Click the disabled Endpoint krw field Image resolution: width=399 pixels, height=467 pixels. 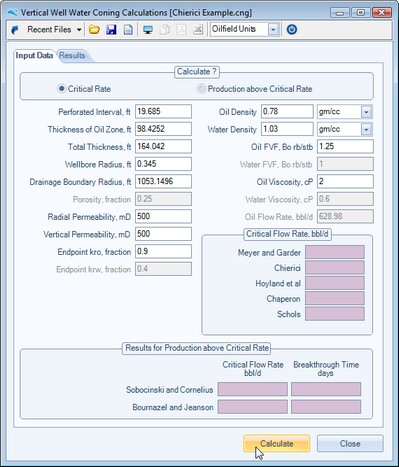(163, 269)
